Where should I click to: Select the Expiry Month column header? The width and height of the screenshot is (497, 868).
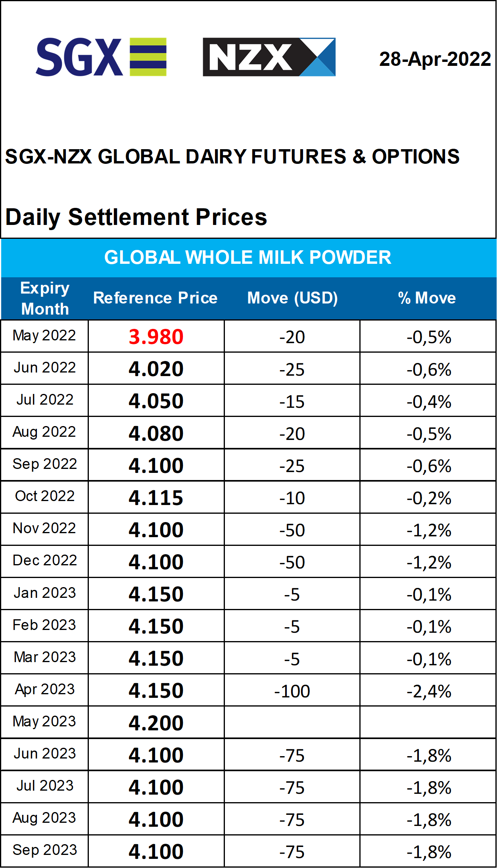tap(45, 298)
